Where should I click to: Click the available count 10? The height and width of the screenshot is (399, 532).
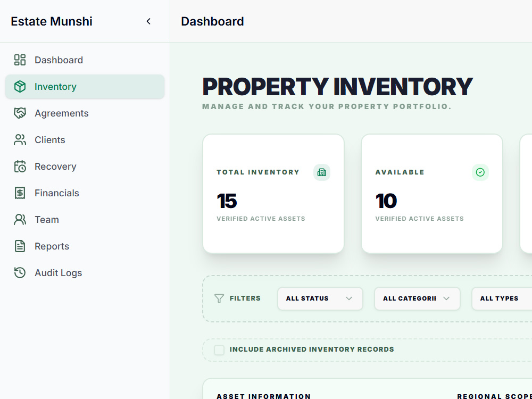coord(386,201)
